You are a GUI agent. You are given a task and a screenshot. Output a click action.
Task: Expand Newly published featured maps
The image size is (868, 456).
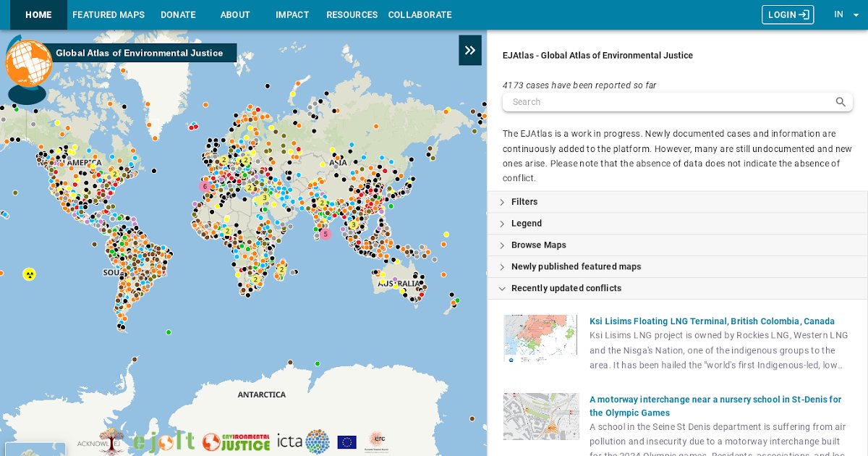(x=677, y=267)
